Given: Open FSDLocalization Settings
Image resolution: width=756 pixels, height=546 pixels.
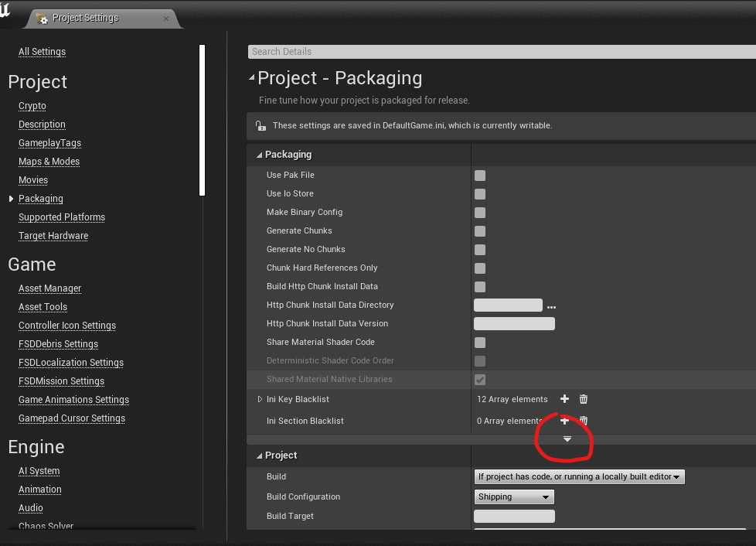Looking at the screenshot, I should [x=71, y=363].
